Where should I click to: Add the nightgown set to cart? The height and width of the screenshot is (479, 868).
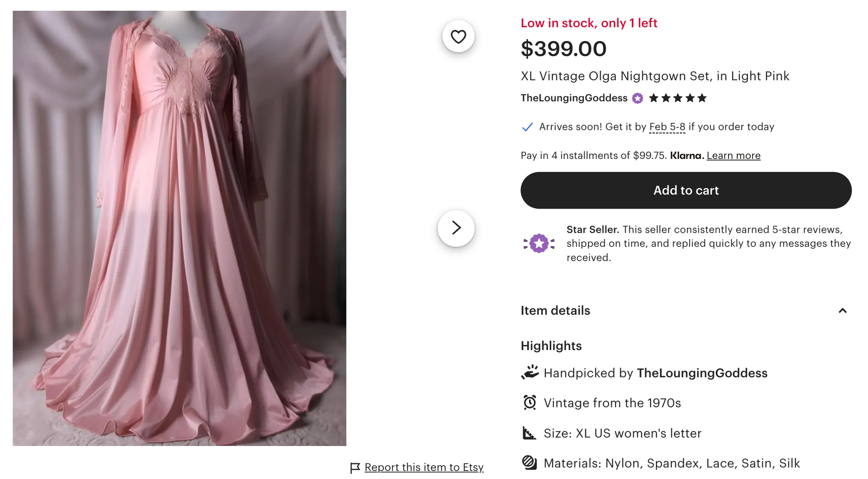[686, 191]
